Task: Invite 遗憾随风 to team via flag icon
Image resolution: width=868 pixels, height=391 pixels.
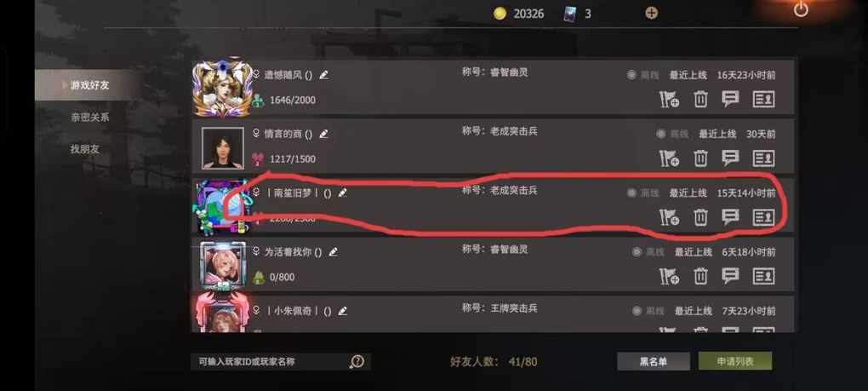Action: pos(669,100)
